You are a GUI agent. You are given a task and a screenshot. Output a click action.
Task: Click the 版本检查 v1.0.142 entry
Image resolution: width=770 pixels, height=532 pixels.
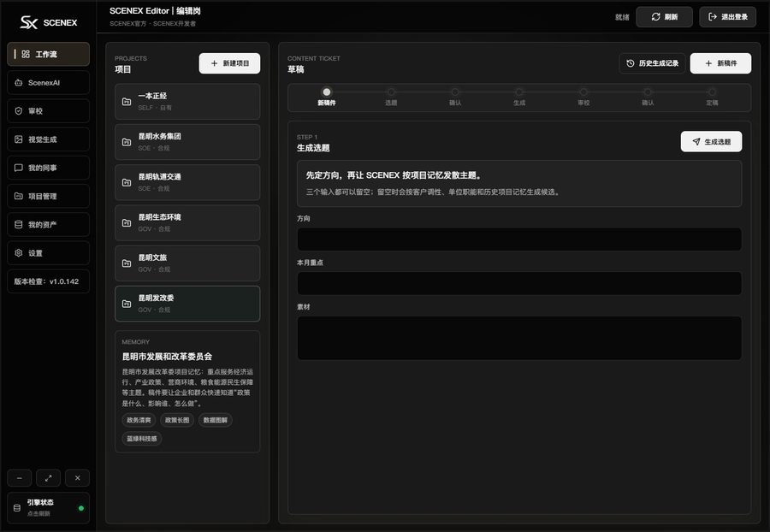point(48,281)
